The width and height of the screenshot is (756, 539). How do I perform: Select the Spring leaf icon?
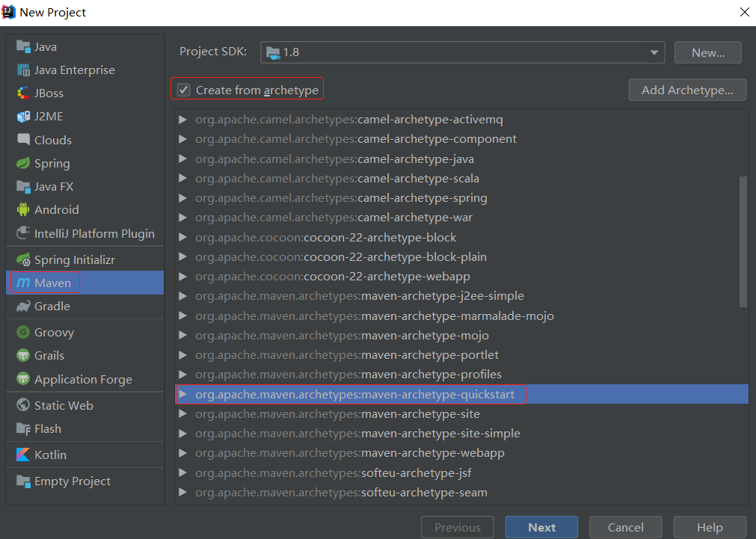click(x=22, y=163)
